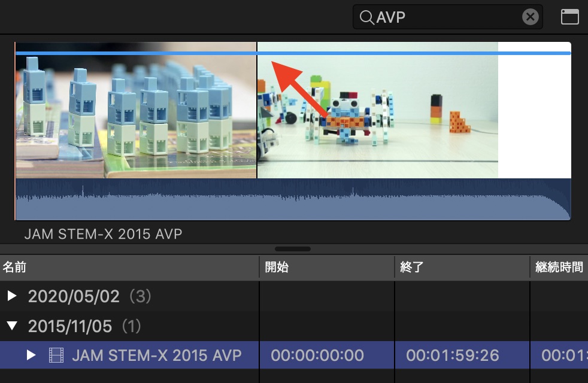
Task: Click the JAM STEM-X 2015 AVP clip label
Action: pyautogui.click(x=103, y=234)
